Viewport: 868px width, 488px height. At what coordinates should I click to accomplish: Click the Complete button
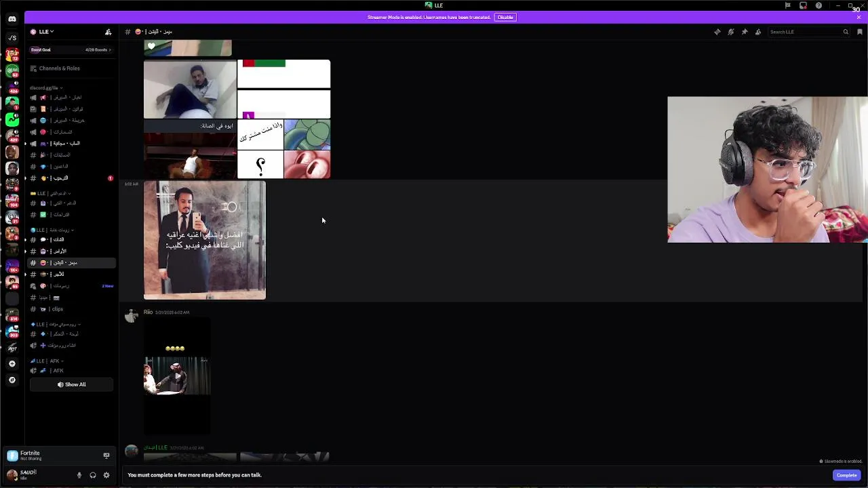[x=846, y=475]
